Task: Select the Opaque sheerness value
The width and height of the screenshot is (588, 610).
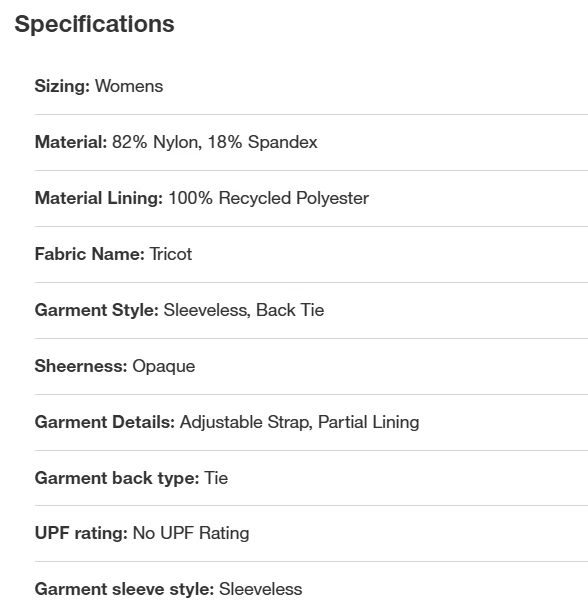Action: pos(164,366)
